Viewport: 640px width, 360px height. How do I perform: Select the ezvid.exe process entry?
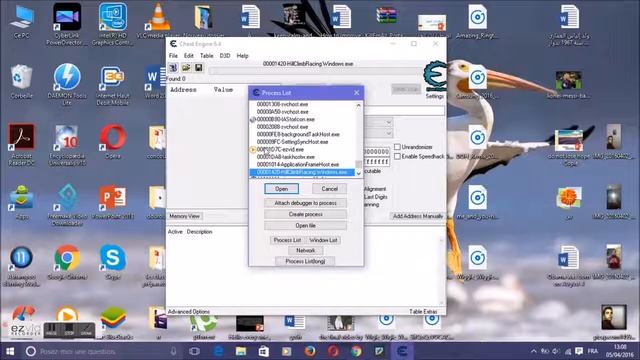coord(280,149)
